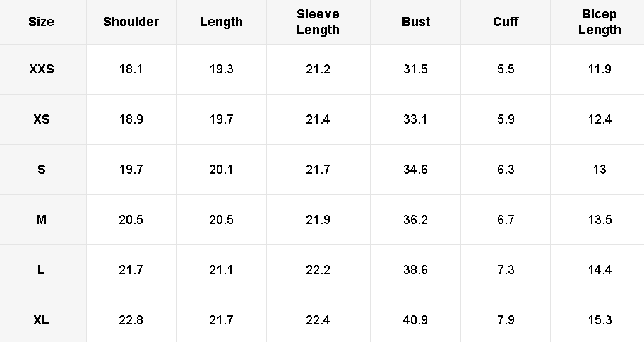Select the XS bust value 33.1

click(416, 119)
